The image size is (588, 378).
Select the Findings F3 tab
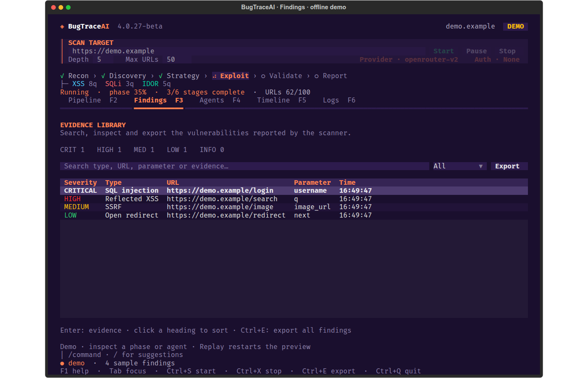click(158, 100)
